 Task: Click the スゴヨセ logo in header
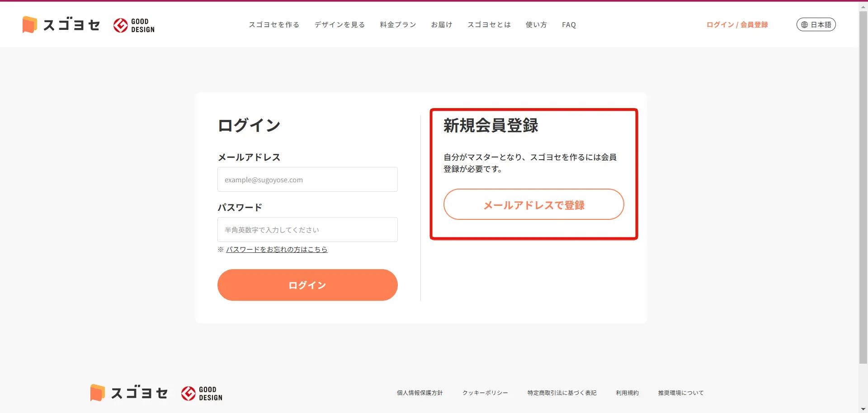coord(61,25)
